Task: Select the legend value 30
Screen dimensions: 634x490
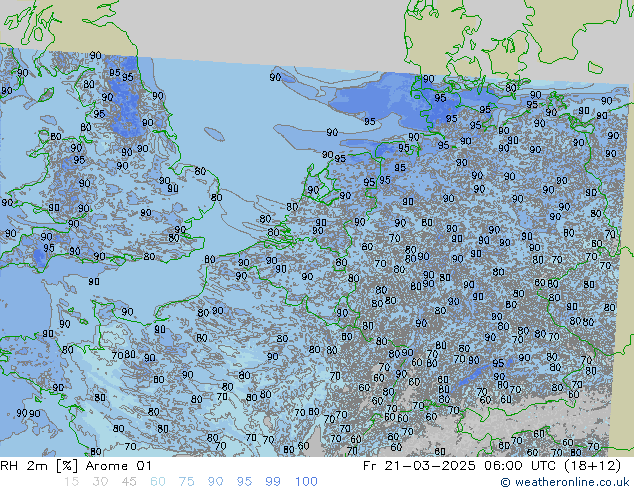Action: [100, 482]
